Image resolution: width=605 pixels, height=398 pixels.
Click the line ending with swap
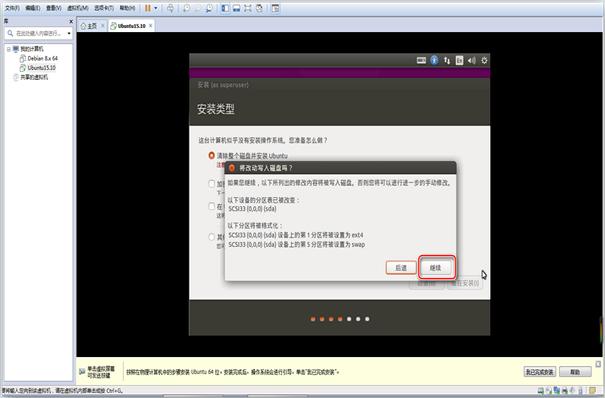click(297, 245)
